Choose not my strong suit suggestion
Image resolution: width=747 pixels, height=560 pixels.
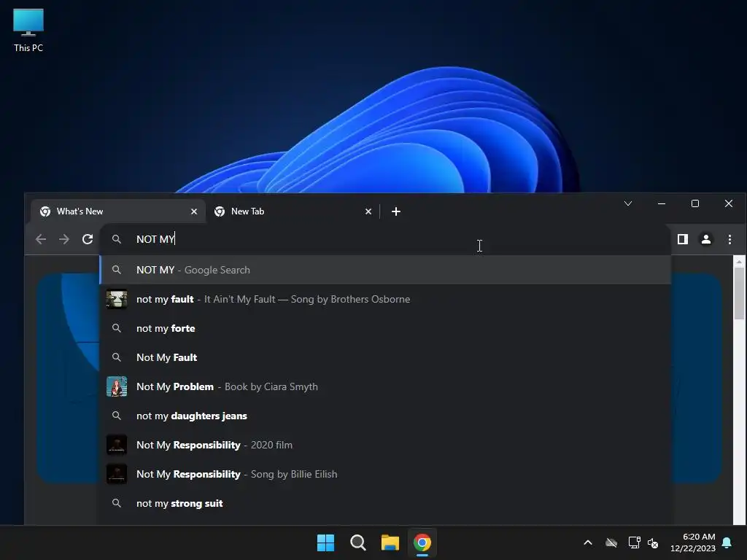(x=385, y=503)
